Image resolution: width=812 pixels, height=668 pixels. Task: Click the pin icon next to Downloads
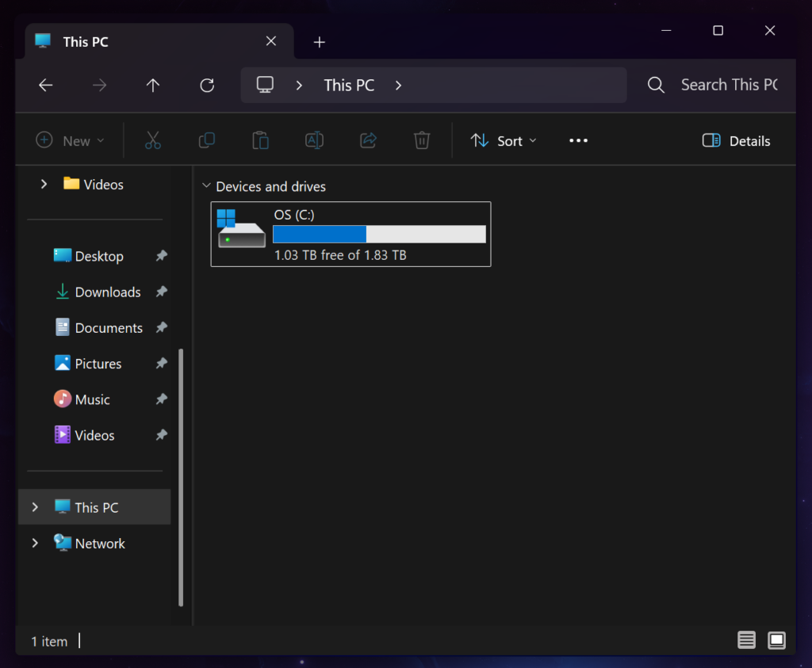point(162,292)
